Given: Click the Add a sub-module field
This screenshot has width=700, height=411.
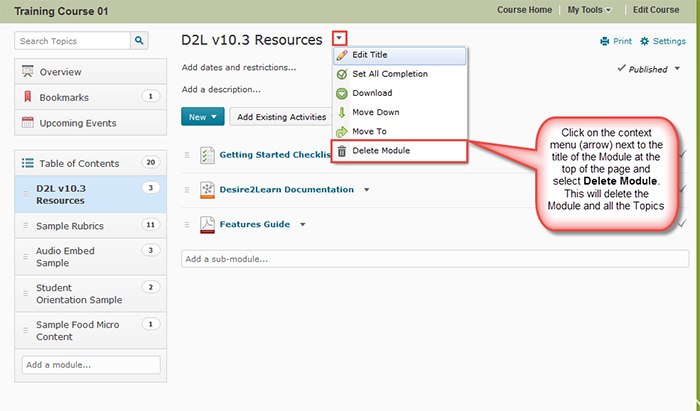Looking at the screenshot, I should click(x=430, y=259).
